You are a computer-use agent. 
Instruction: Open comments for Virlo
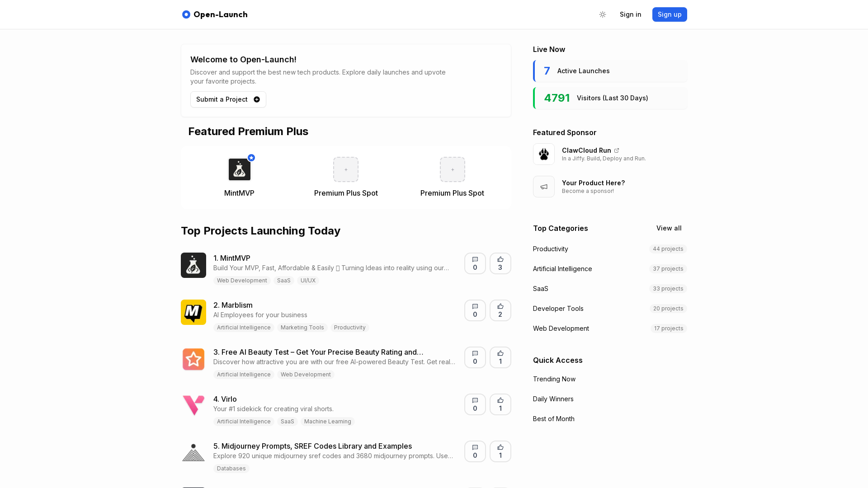pyautogui.click(x=475, y=404)
